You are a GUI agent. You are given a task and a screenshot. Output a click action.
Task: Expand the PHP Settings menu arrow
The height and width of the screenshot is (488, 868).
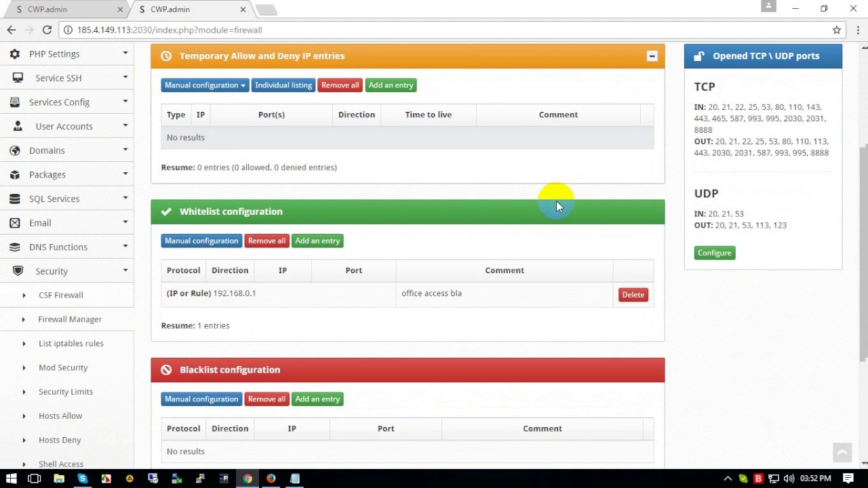click(x=125, y=53)
